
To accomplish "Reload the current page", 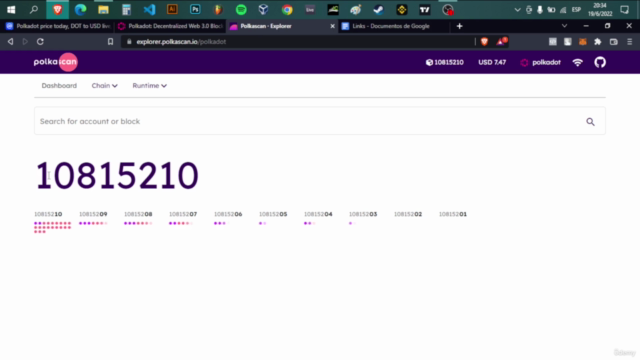I will 40,42.
